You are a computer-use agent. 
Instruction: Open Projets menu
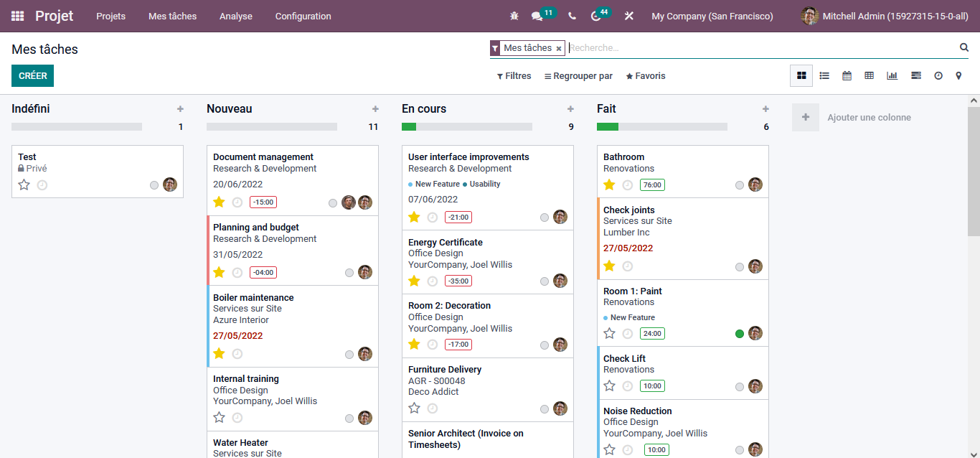point(111,16)
